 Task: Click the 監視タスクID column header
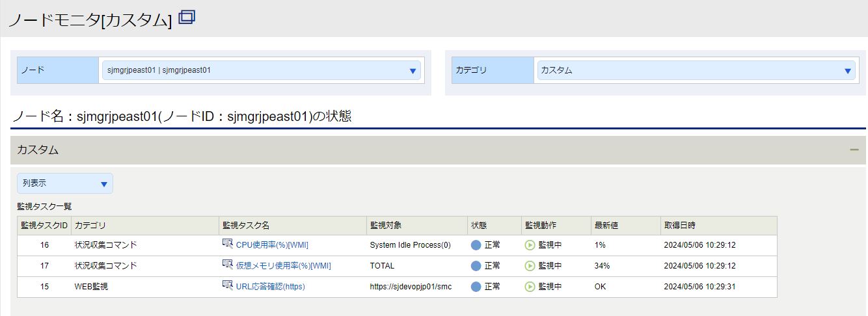tap(44, 226)
